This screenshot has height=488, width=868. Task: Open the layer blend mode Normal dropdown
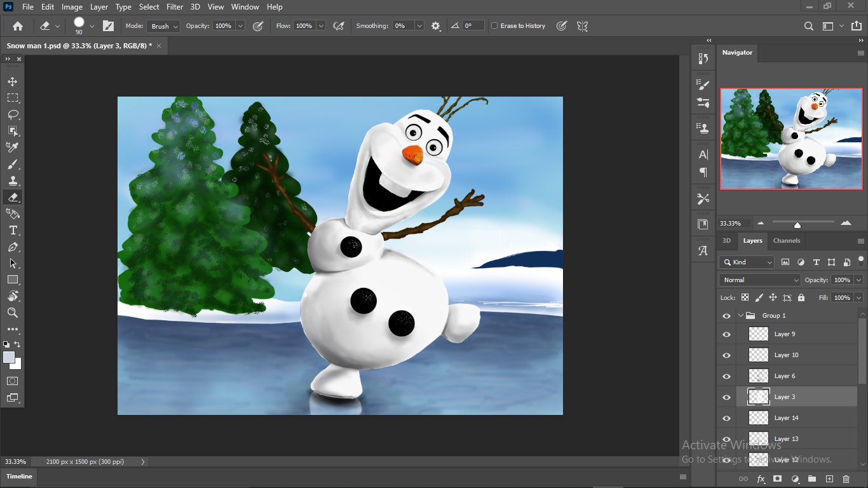click(760, 280)
